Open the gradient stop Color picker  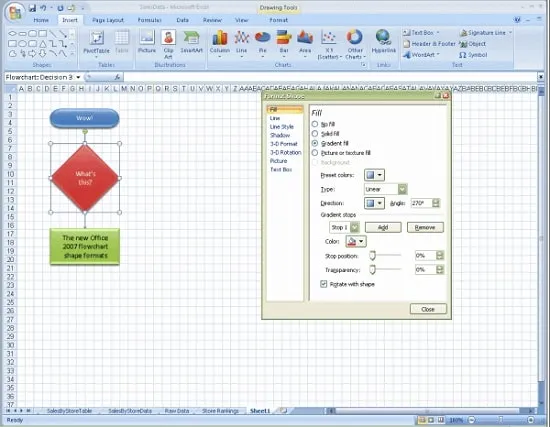pos(356,241)
